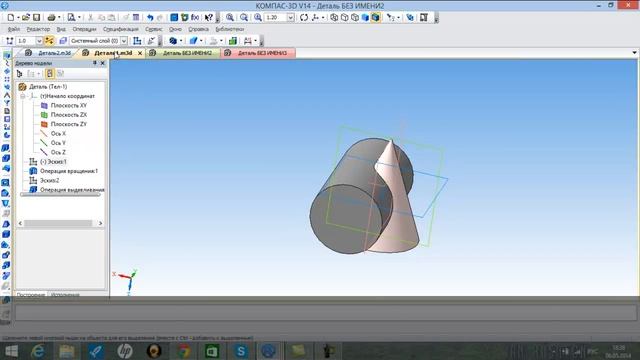Open the Редактор menu
The width and height of the screenshot is (640, 360).
click(38, 29)
